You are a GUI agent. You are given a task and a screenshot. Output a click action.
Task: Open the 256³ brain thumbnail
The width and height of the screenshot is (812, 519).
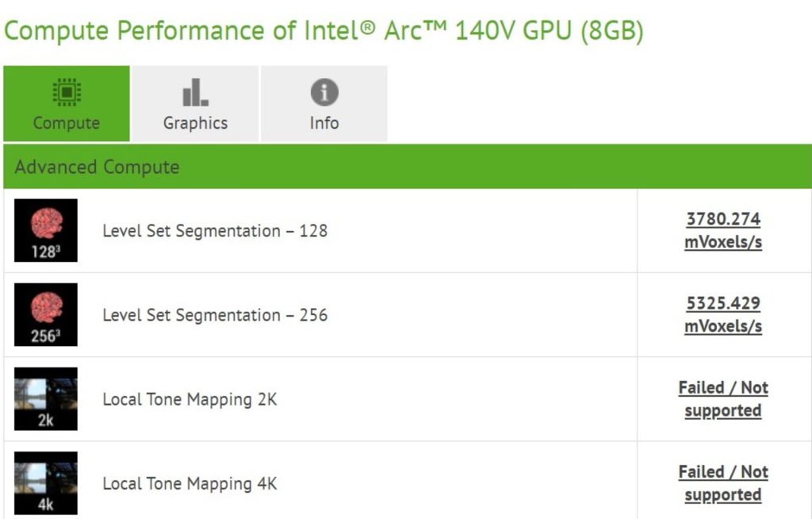tap(46, 315)
